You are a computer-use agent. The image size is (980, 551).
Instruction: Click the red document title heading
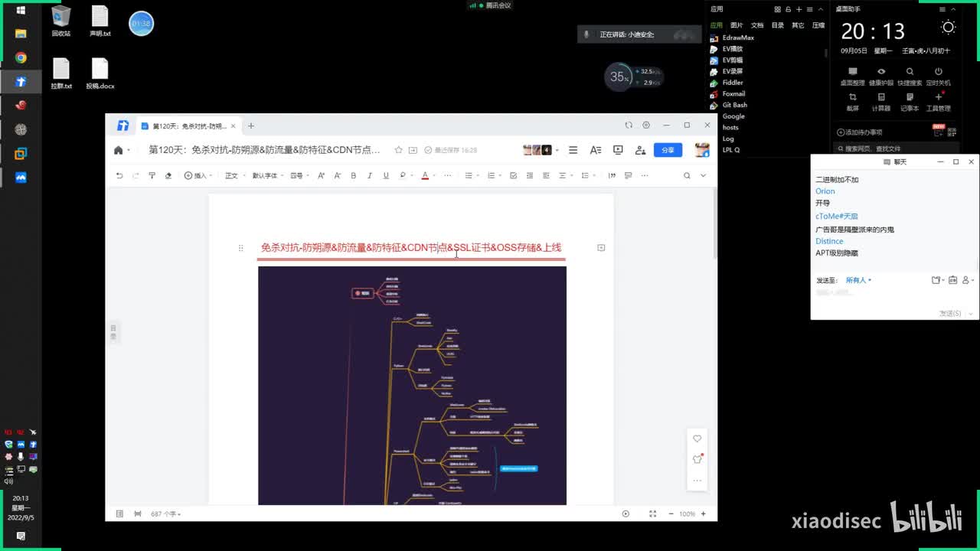[x=411, y=247]
